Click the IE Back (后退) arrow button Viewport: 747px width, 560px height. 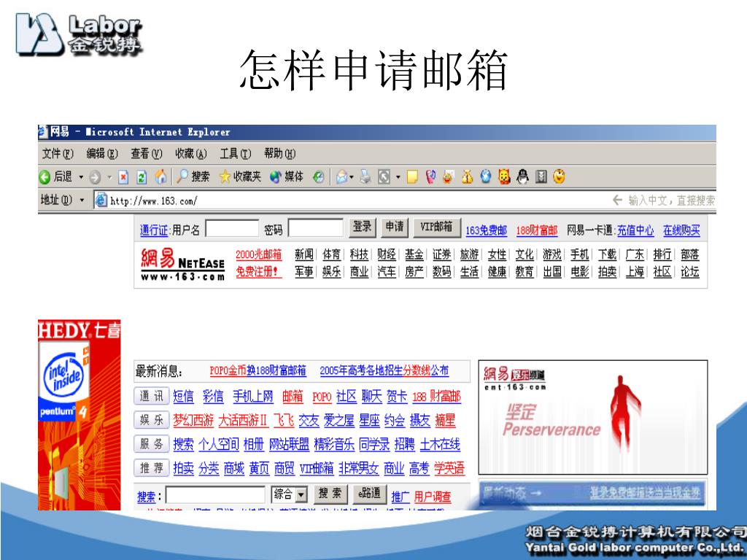[x=44, y=177]
